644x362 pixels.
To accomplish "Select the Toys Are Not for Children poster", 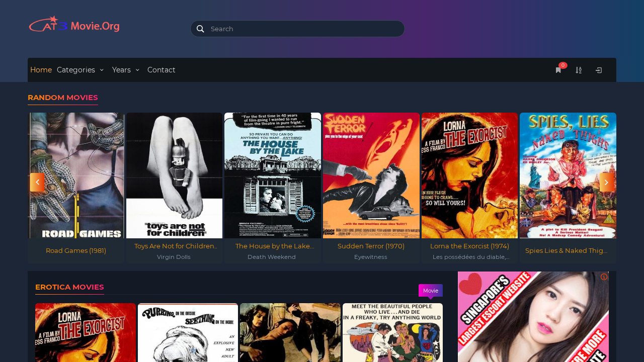I will tap(175, 175).
